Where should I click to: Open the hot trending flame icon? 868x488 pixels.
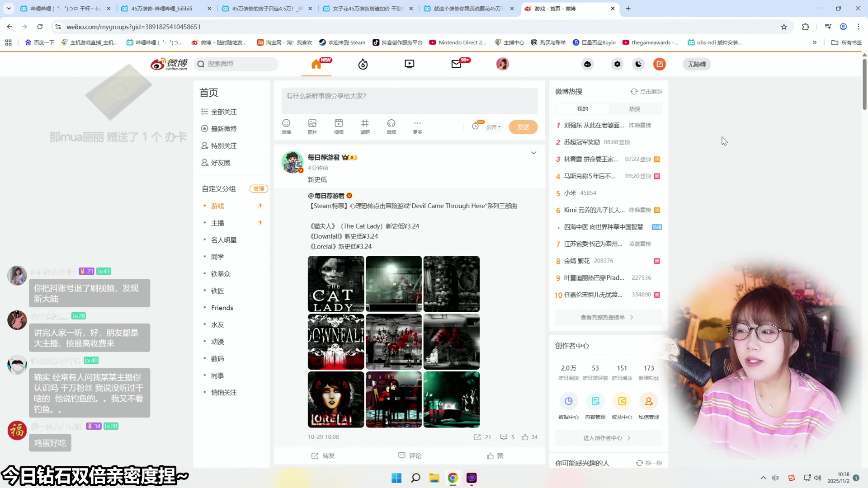(363, 65)
